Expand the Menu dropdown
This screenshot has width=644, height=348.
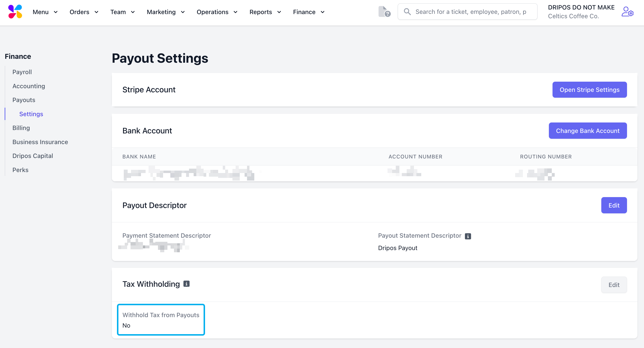[45, 12]
